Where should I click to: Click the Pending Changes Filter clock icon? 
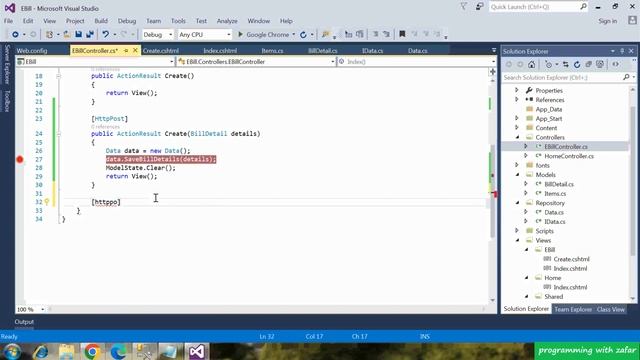549,64
